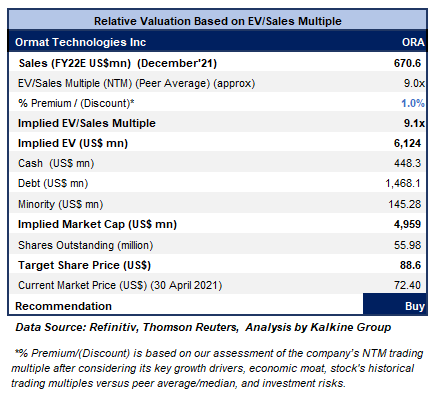Select the Sales FY22E value 670.6
Image resolution: width=436 pixels, height=406 pixels.
pyautogui.click(x=407, y=63)
